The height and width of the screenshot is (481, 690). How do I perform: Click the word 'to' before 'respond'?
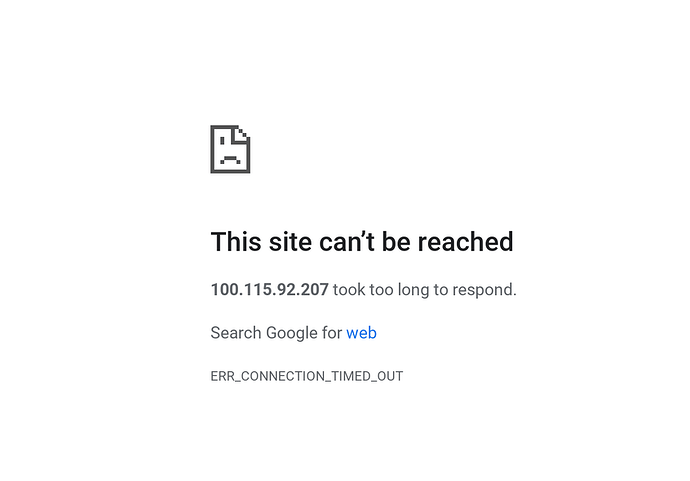(440, 290)
